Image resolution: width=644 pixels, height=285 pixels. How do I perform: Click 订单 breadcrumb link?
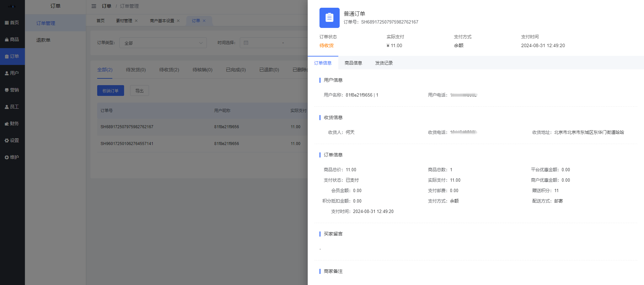[107, 6]
